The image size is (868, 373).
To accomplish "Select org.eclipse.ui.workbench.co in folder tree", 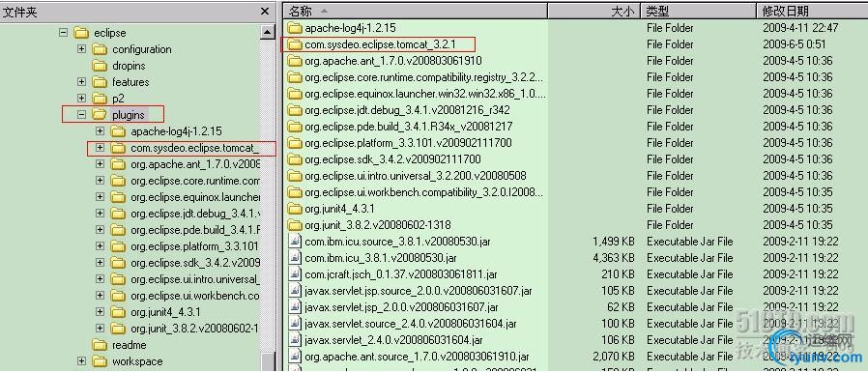I will click(195, 296).
